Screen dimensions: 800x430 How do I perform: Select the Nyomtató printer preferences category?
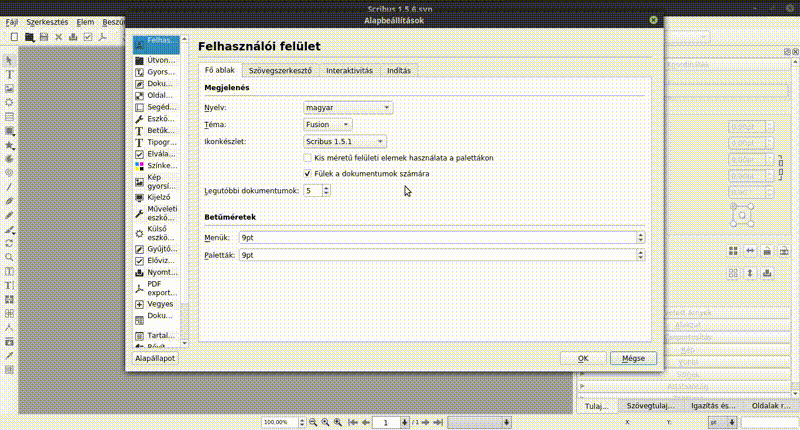[139, 272]
